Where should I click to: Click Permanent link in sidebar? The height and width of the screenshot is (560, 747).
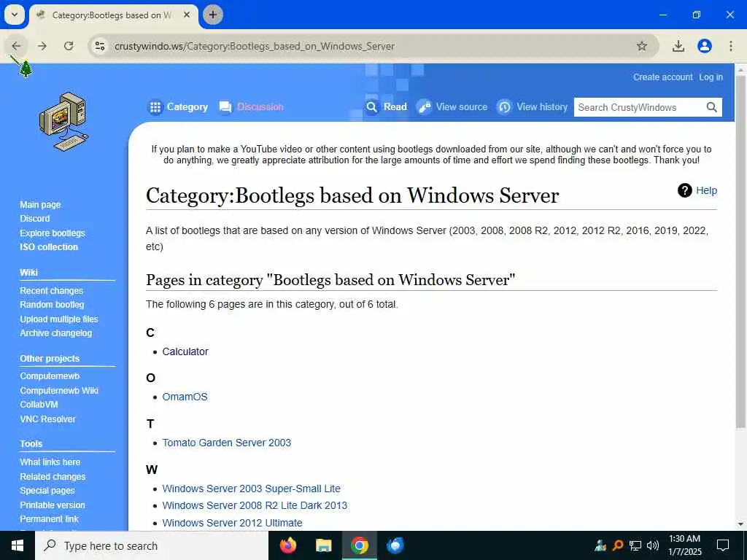(49, 519)
